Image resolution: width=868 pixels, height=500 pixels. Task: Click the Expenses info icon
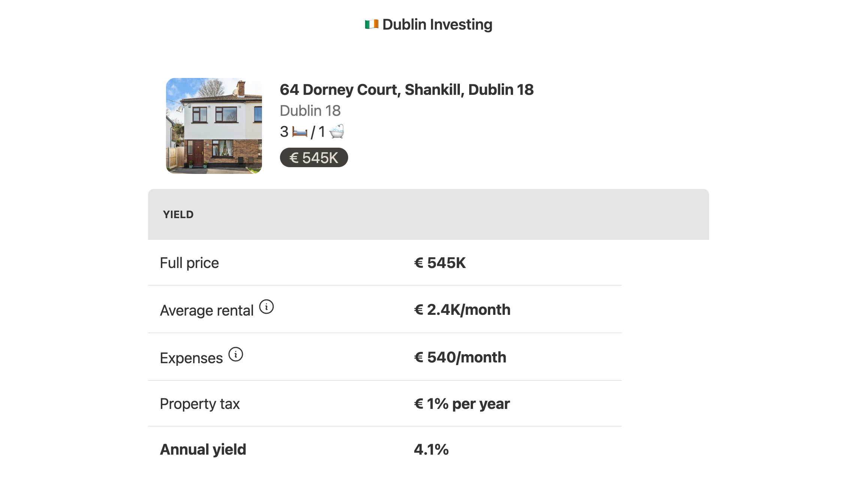pos(236,354)
